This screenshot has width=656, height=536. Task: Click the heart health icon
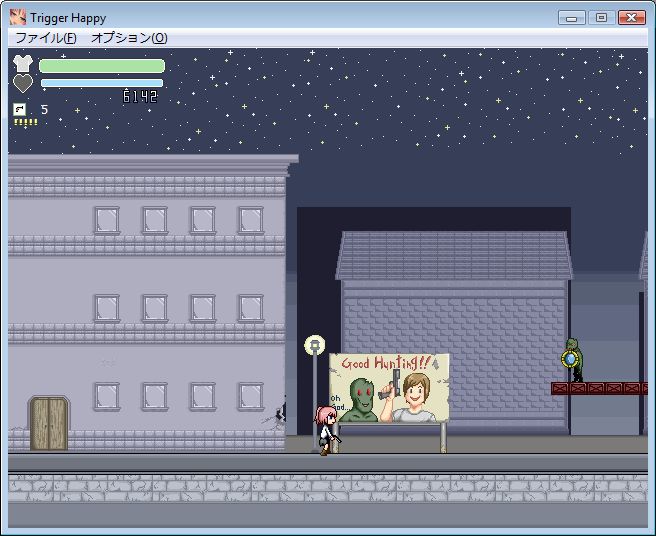click(x=23, y=83)
